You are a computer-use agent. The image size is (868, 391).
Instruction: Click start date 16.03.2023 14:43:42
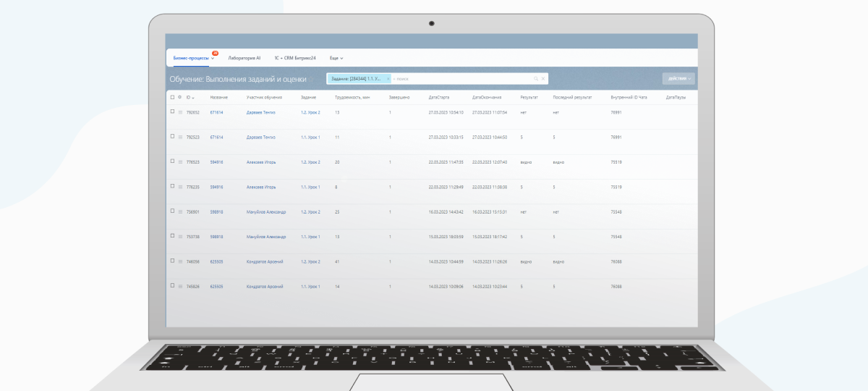tap(446, 212)
